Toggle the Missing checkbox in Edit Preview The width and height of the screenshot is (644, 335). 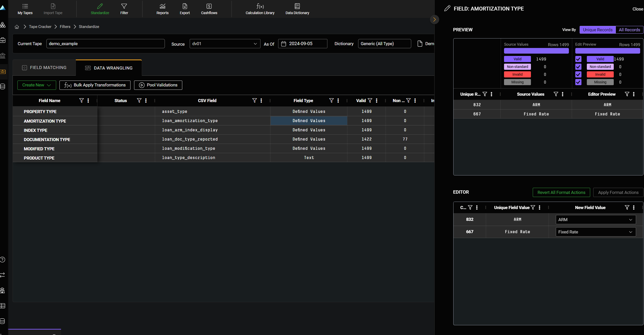point(578,82)
